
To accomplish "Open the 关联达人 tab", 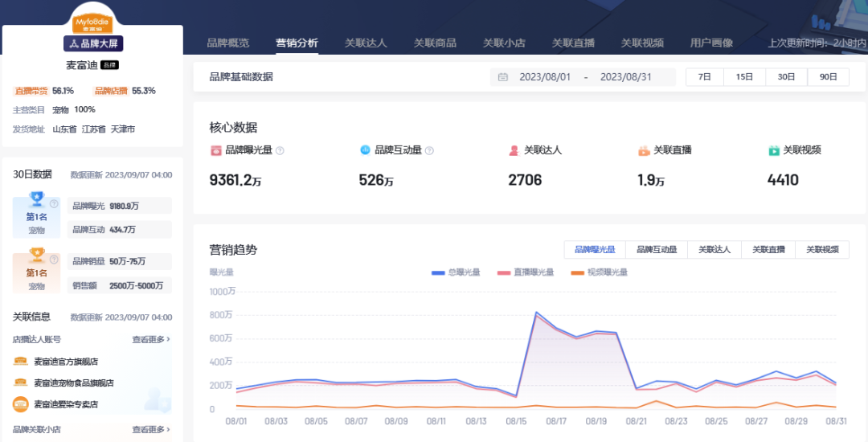I will pos(366,43).
